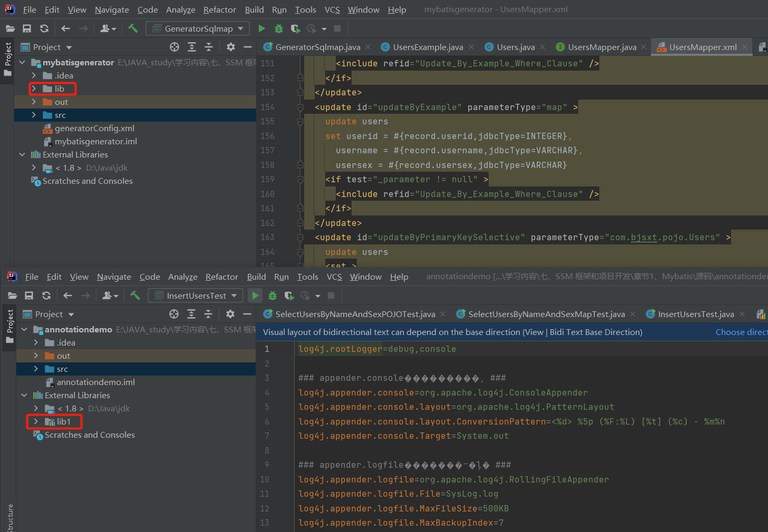Click locate file target icon in annotationdemo Project panel
Screen dimensions: 768x532
(174, 314)
